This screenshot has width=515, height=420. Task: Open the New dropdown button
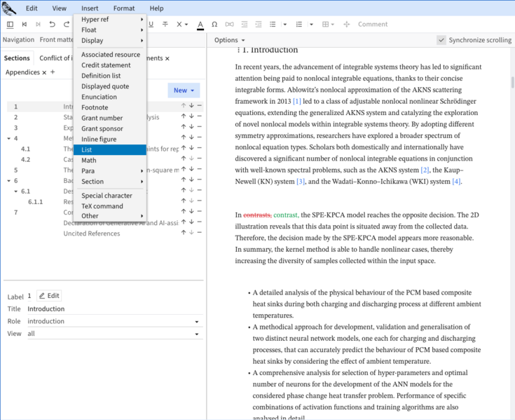pos(184,90)
